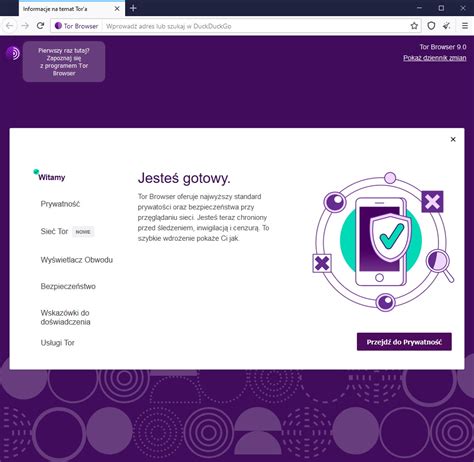Open the security level shield icon
Viewport: 474px width, 462px height.
[x=431, y=26]
